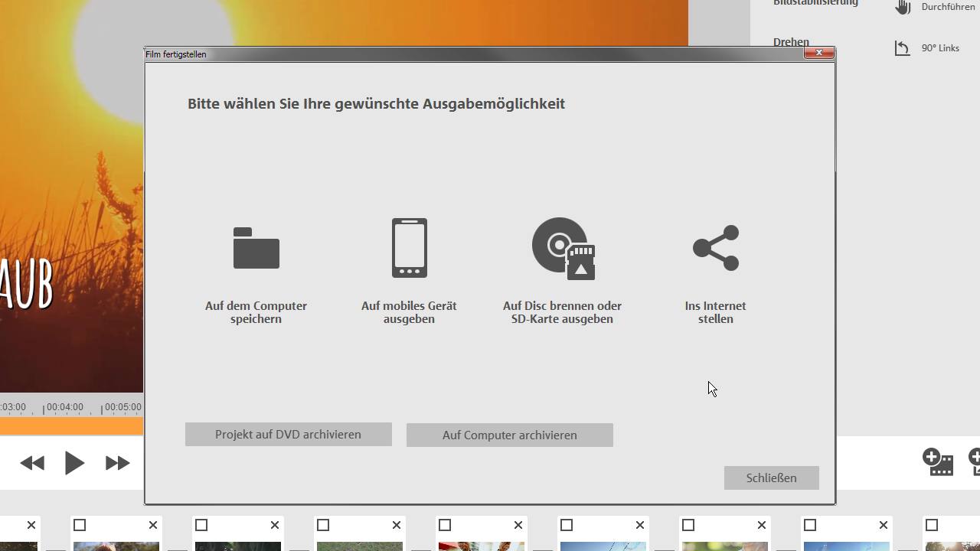Click the orange timeline progress bar
The image size is (980, 551).
(x=71, y=426)
